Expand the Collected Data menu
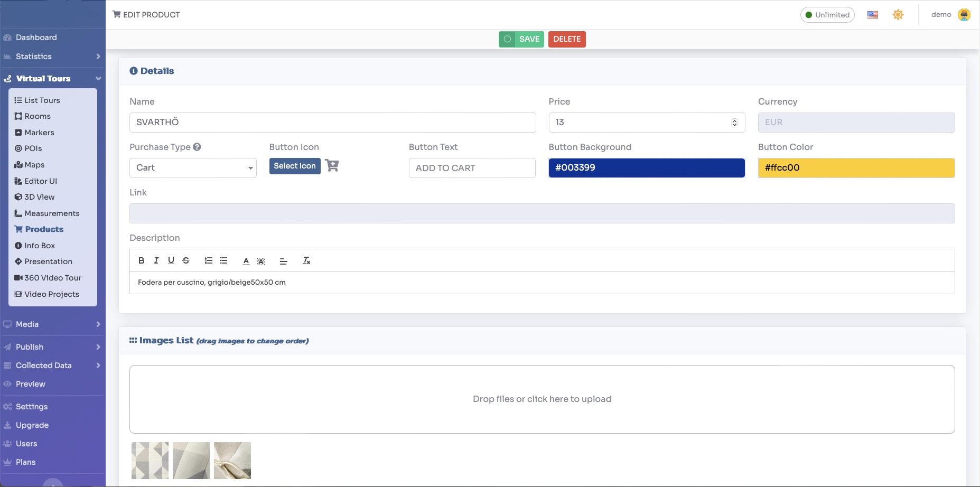Image resolution: width=980 pixels, height=487 pixels. 44,365
